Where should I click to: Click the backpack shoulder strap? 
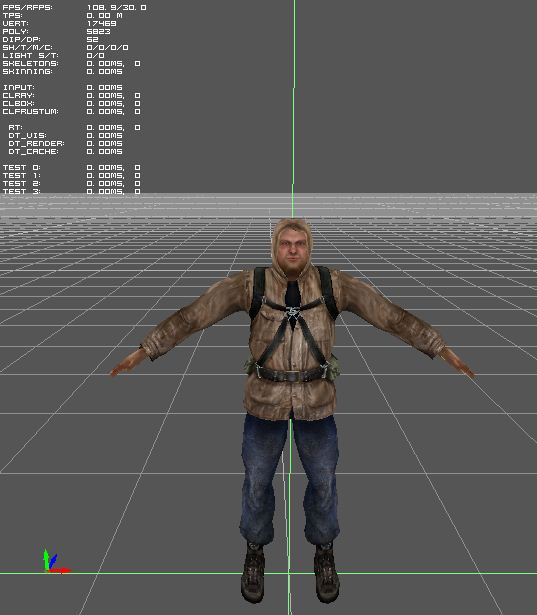tap(258, 292)
